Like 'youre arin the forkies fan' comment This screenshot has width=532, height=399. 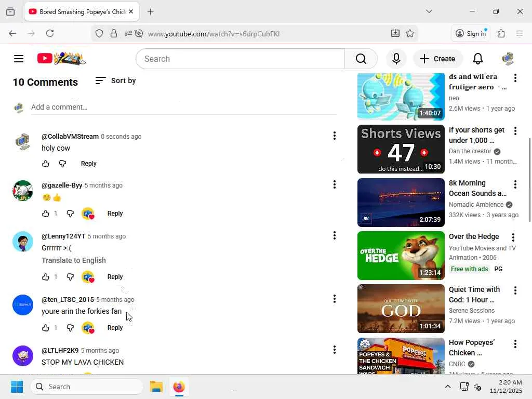pyautogui.click(x=46, y=328)
